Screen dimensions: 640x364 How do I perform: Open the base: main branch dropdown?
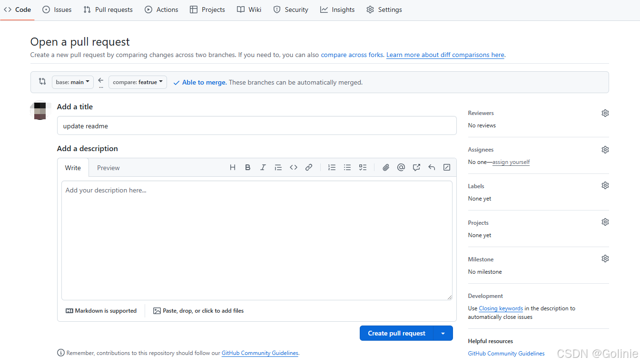(73, 82)
